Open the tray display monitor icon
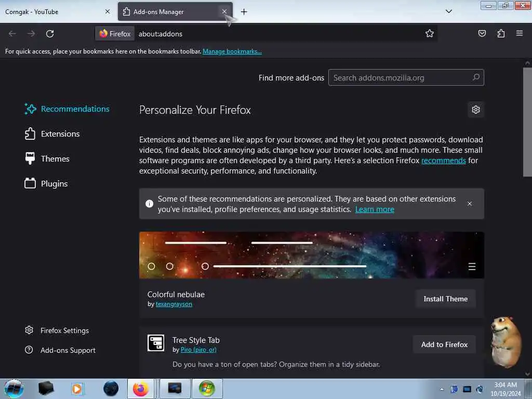Image resolution: width=532 pixels, height=399 pixels. click(x=467, y=389)
